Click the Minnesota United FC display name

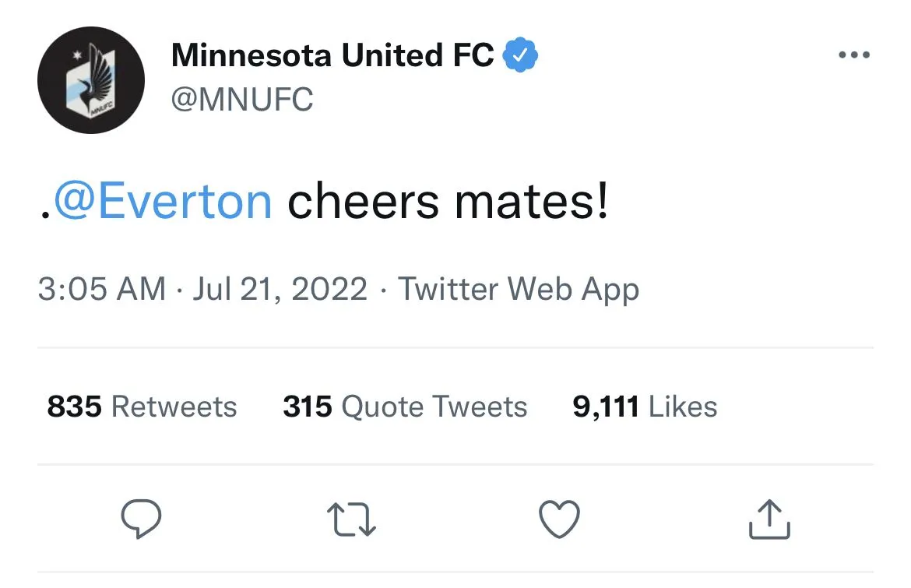click(x=332, y=56)
